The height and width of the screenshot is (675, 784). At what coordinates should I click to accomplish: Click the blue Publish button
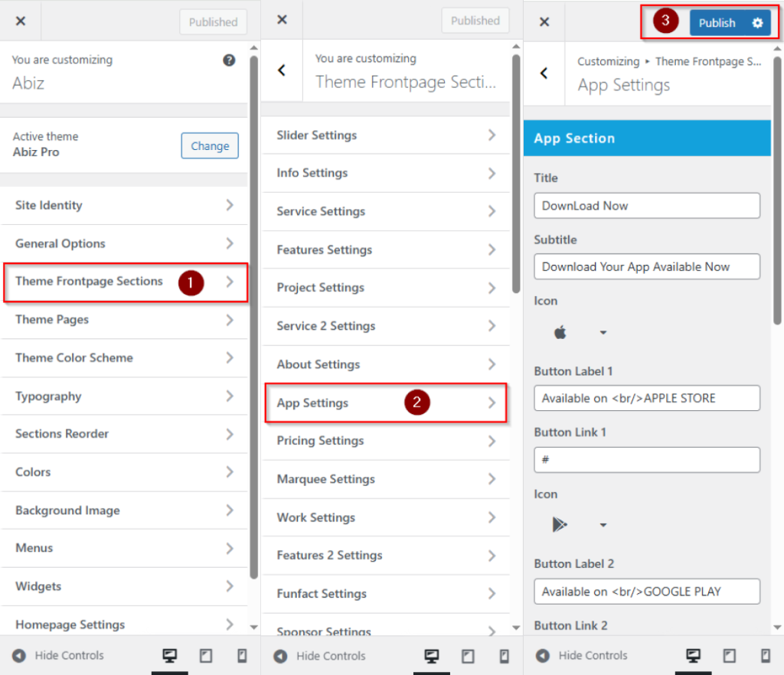[x=717, y=23]
